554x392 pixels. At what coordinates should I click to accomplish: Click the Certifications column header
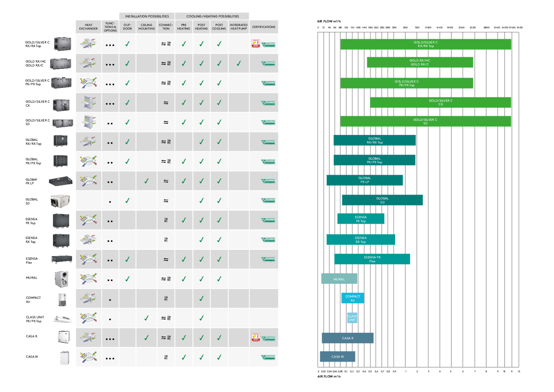click(x=263, y=27)
